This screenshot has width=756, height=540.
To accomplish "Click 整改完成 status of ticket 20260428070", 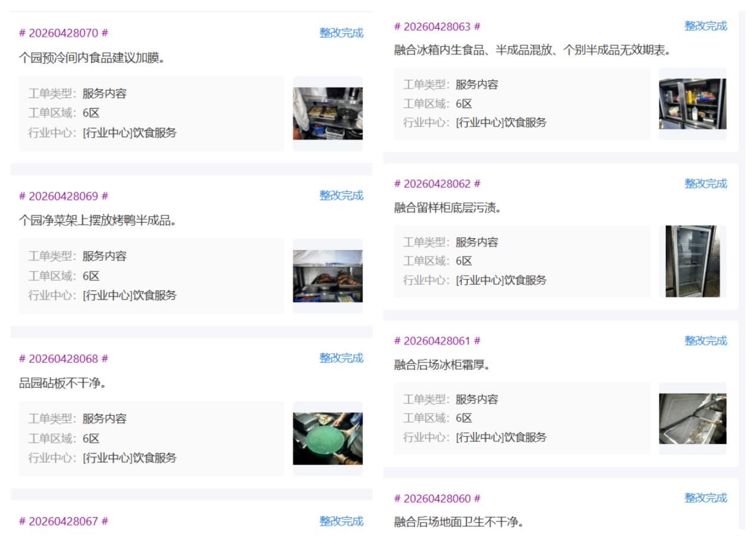I will 341,33.
